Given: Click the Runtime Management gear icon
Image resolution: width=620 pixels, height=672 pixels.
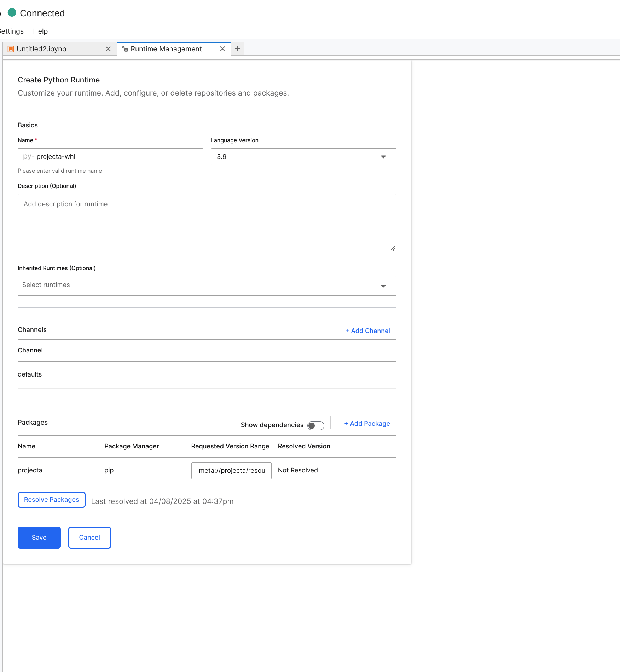Looking at the screenshot, I should (125, 49).
